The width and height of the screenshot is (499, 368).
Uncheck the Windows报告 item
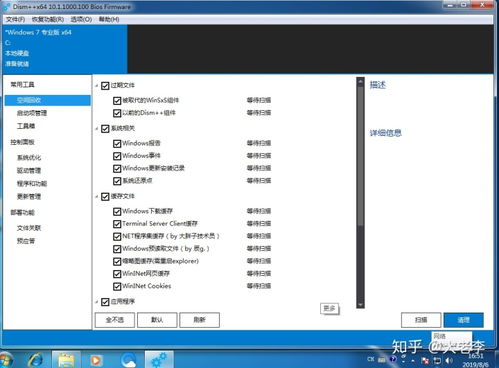click(x=117, y=143)
